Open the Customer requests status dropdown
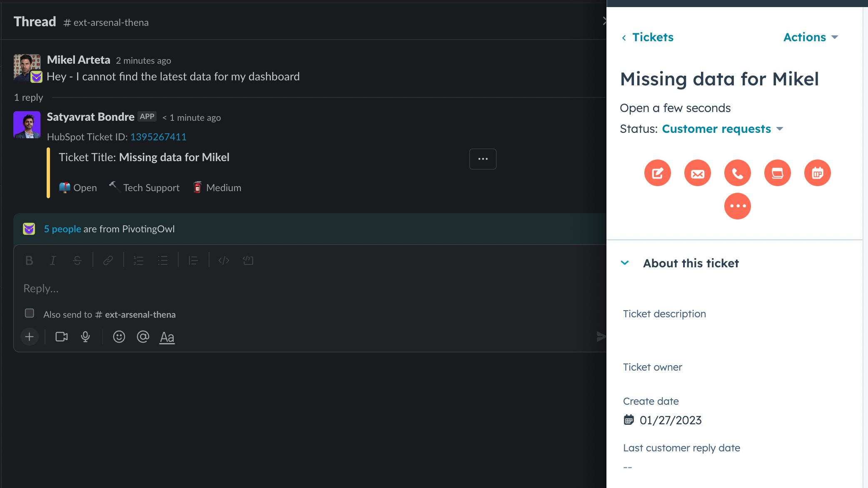The width and height of the screenshot is (868, 488). tap(717, 129)
